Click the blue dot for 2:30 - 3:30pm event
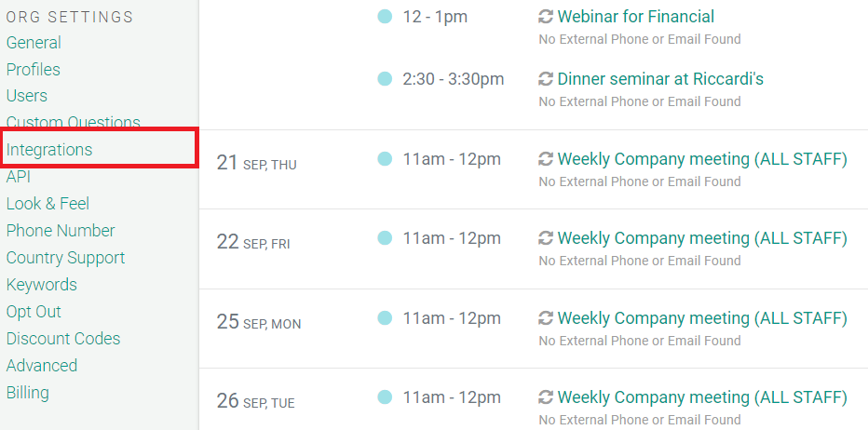 pos(385,79)
